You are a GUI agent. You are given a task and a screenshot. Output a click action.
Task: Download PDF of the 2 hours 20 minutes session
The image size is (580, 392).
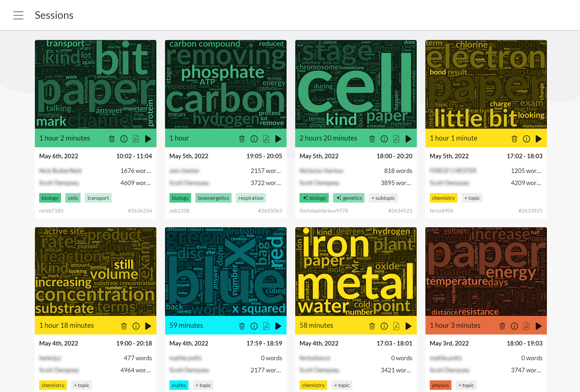click(396, 139)
